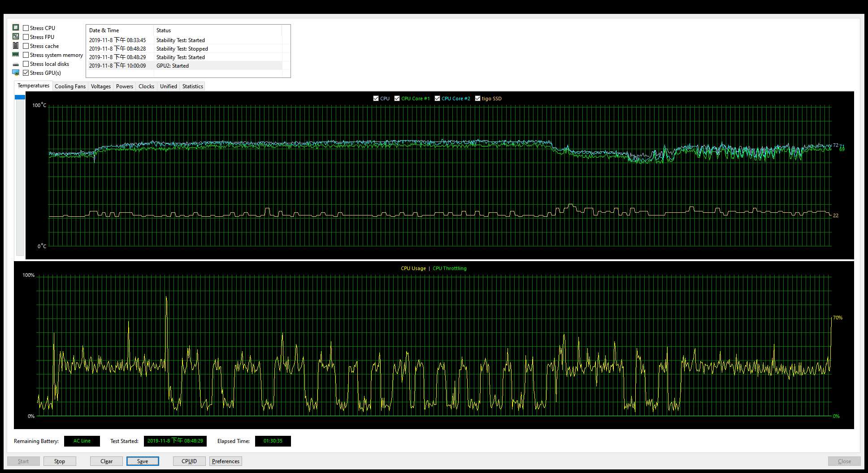868x473 pixels.
Task: Select the Stability Test: Stopped log row
Action: pos(184,48)
